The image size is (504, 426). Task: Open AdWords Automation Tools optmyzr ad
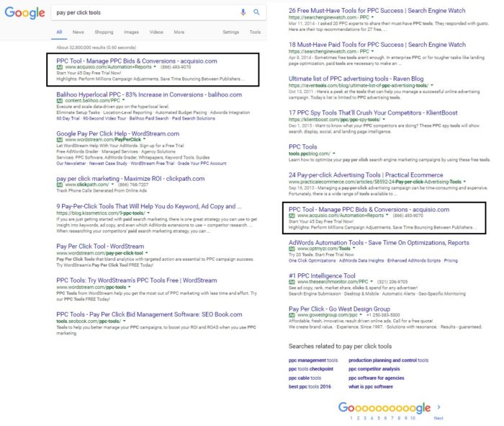379,243
